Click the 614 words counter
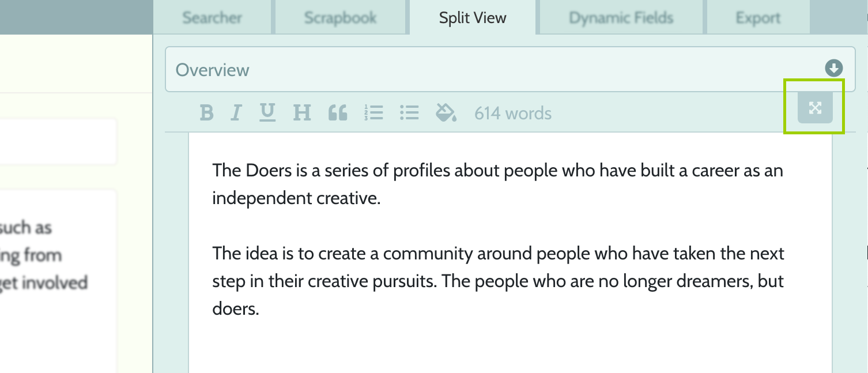The height and width of the screenshot is (373, 868). (x=513, y=113)
